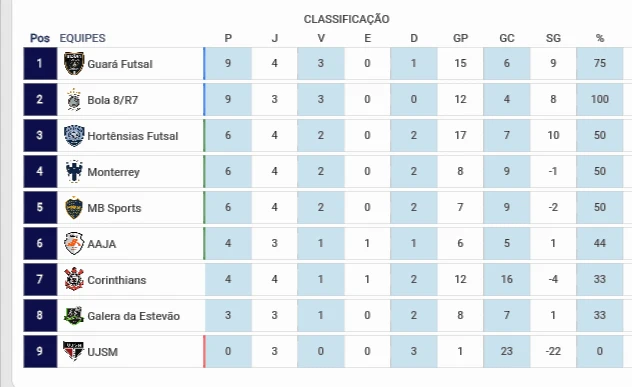Open the Corinthians crest icon
This screenshot has width=632, height=387.
point(74,279)
